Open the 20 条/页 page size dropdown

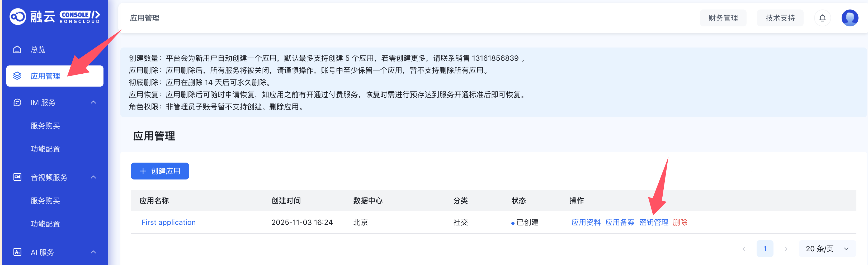(827, 249)
